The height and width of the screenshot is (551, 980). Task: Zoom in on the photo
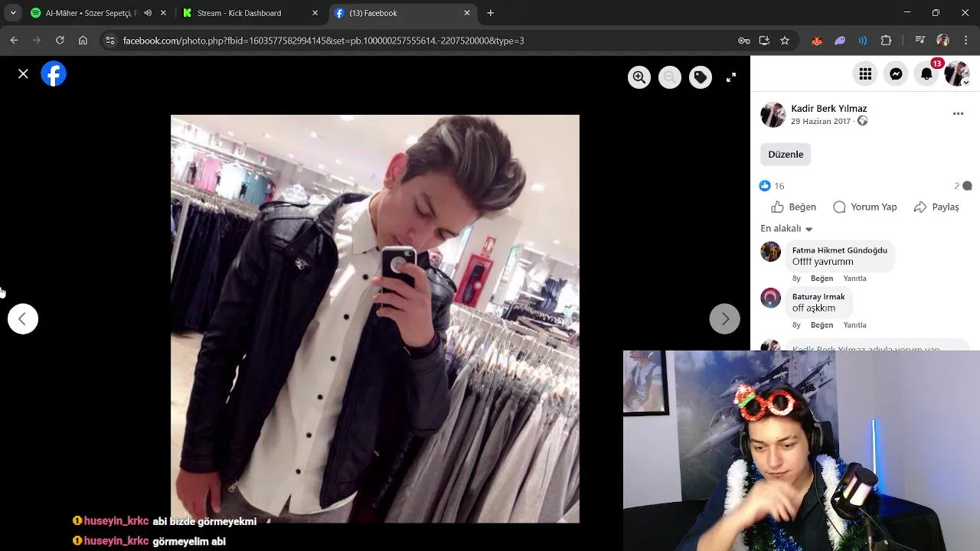click(639, 77)
